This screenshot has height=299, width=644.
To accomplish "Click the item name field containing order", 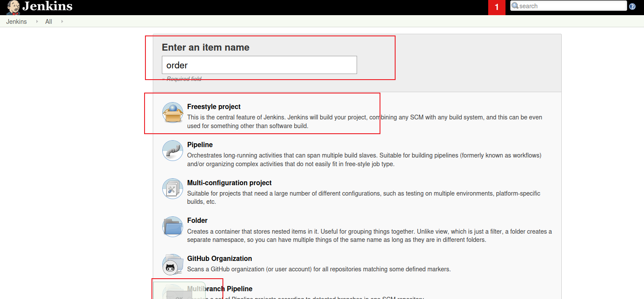I will click(x=259, y=65).
